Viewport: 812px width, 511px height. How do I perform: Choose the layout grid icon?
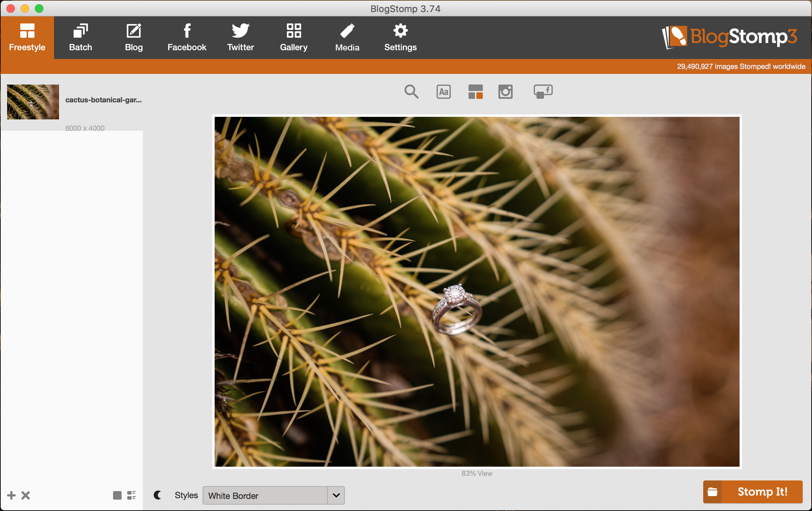[x=475, y=92]
